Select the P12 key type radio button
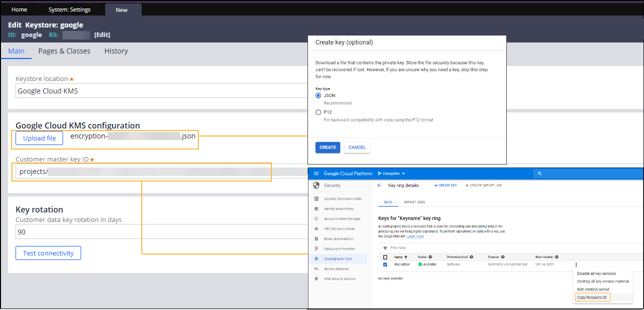The height and width of the screenshot is (310, 644). click(318, 112)
